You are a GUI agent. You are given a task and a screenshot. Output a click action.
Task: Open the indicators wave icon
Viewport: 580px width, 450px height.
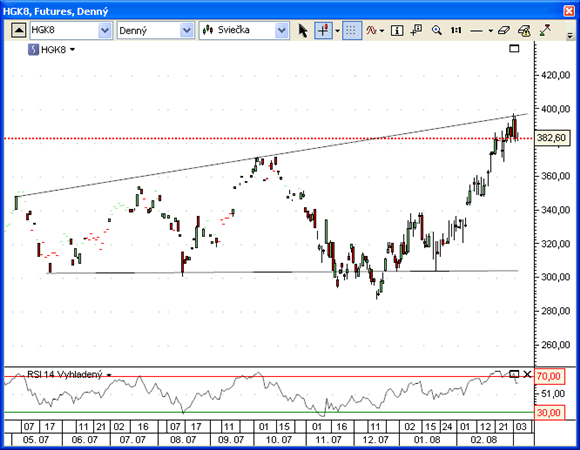coord(371,30)
